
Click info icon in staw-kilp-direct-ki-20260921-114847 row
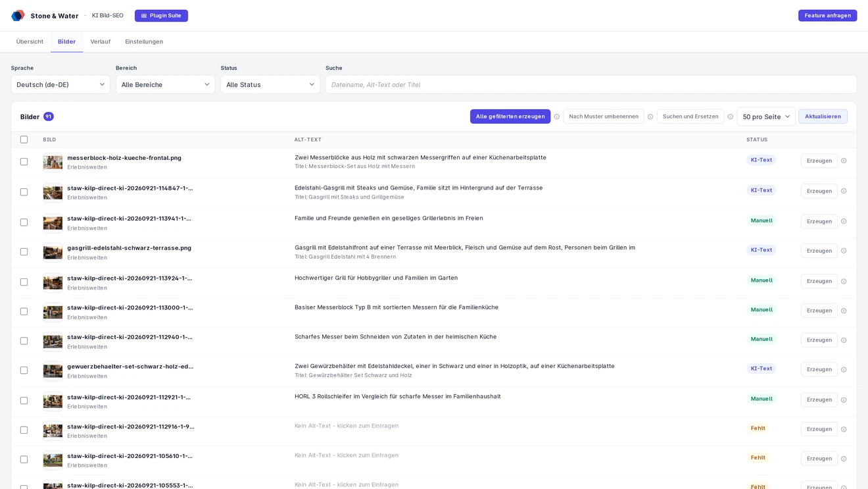844,191
